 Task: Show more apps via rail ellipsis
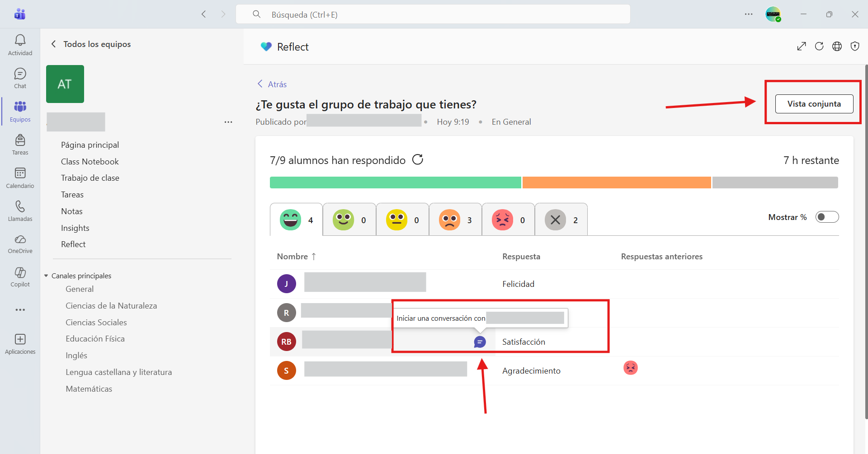pyautogui.click(x=20, y=310)
